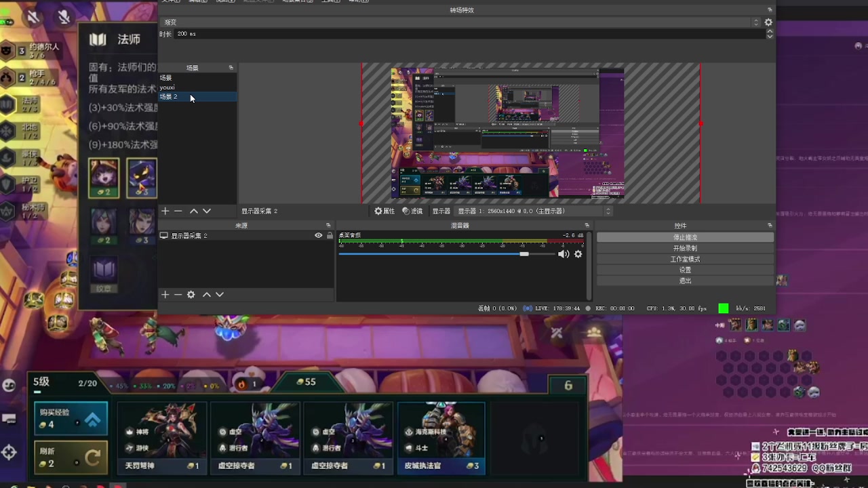Viewport: 868px width, 488px height.
Task: Open the 属性 properties button
Action: (x=384, y=211)
